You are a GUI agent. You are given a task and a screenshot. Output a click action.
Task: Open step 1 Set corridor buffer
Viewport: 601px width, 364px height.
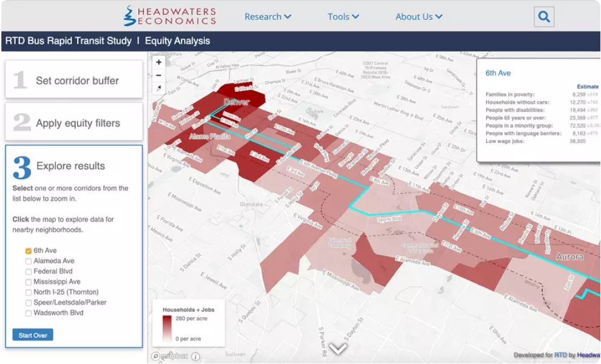pyautogui.click(x=74, y=81)
